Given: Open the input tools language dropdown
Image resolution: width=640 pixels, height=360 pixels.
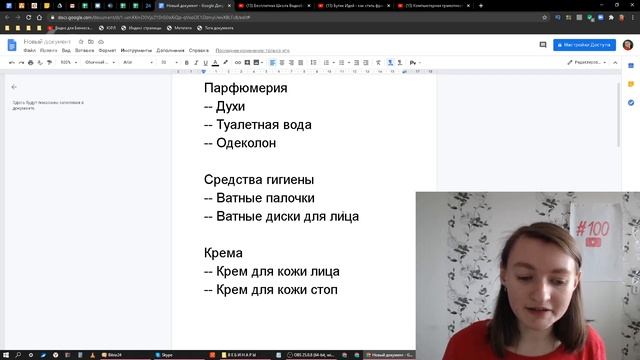Looking at the screenshot, I should 415,62.
